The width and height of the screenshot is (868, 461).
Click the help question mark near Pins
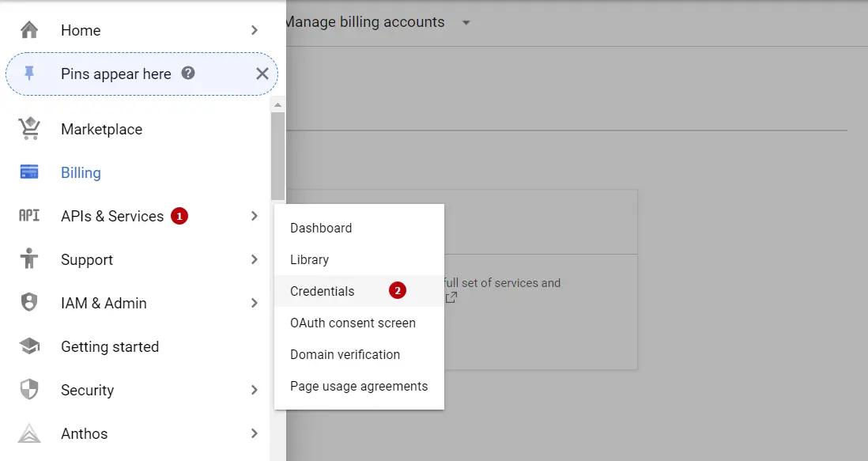188,74
